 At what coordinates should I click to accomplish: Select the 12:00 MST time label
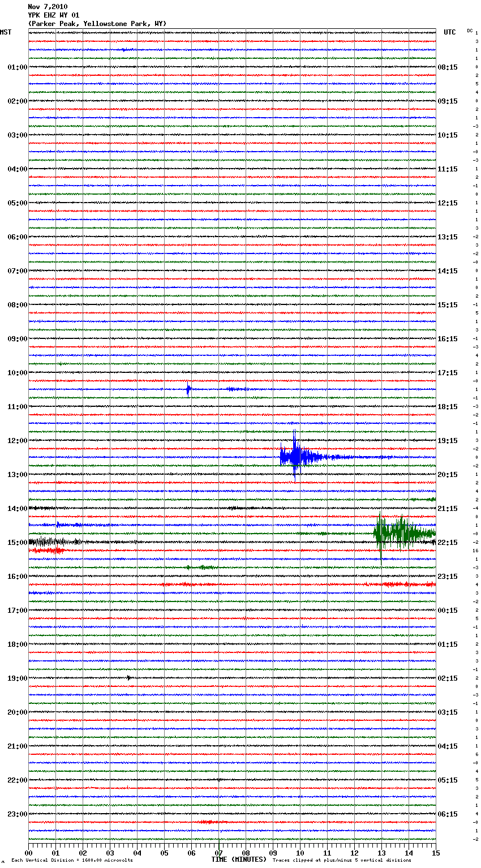18,441
